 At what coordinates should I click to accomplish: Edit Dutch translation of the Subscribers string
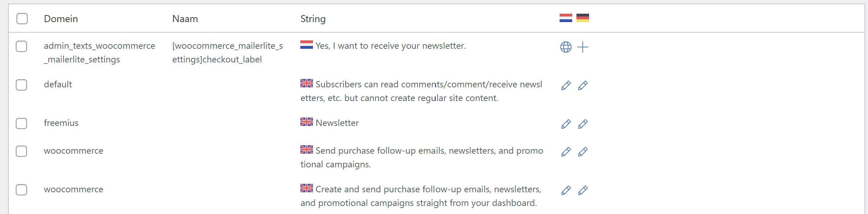pyautogui.click(x=566, y=86)
